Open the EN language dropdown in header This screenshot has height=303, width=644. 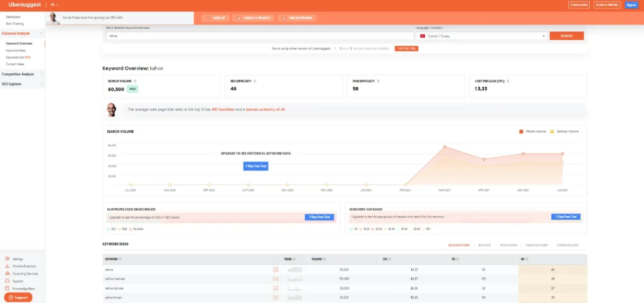tap(54, 4)
